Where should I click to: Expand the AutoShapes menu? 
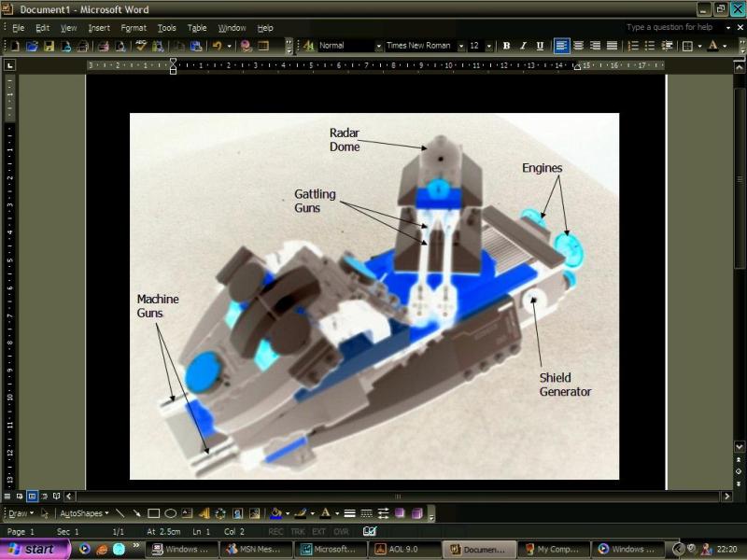[x=84, y=512]
